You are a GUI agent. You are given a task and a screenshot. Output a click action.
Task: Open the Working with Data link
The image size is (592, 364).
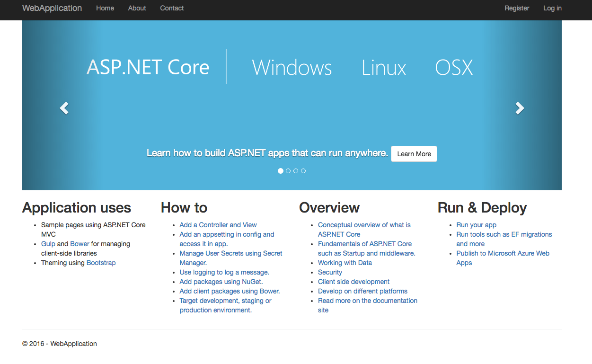click(345, 263)
